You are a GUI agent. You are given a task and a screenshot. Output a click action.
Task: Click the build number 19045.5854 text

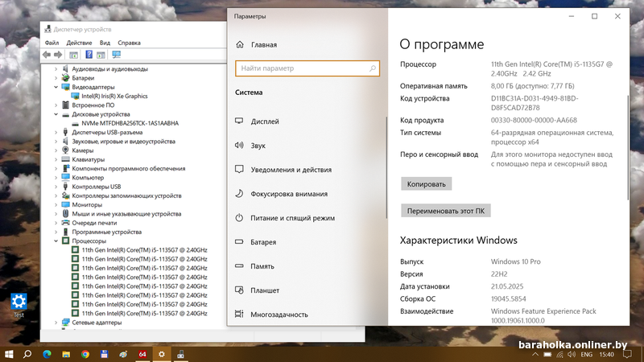click(509, 298)
